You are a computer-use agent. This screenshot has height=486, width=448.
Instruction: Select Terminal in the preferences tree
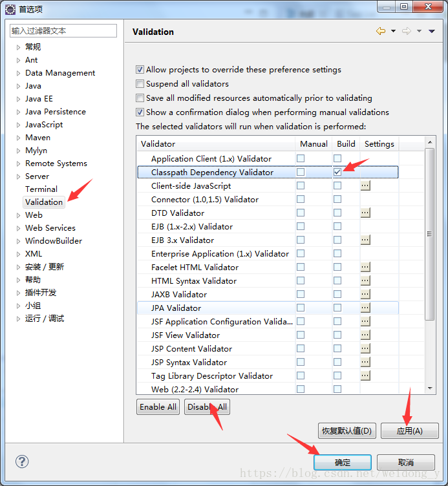[41, 189]
